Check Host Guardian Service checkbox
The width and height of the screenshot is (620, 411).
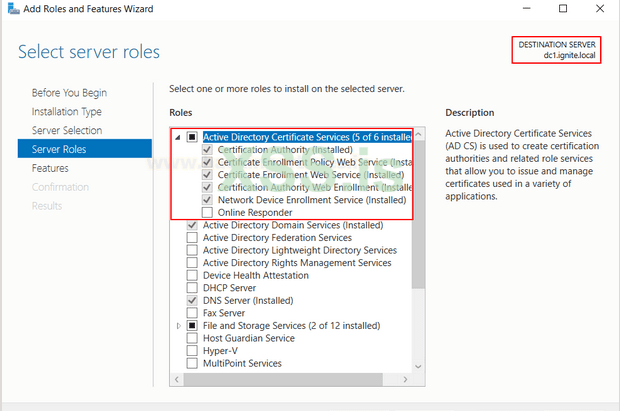192,338
